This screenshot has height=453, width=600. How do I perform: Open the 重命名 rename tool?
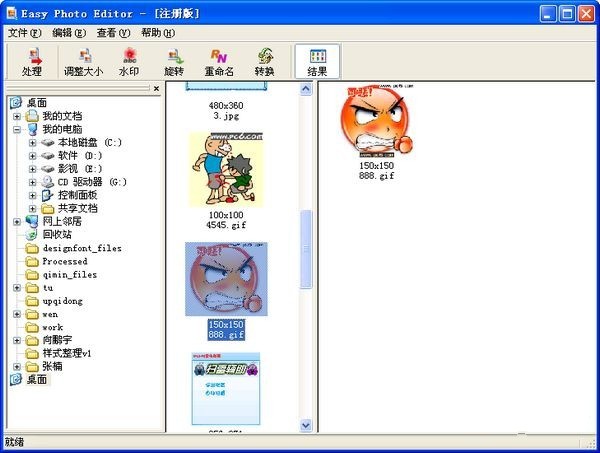tap(219, 62)
